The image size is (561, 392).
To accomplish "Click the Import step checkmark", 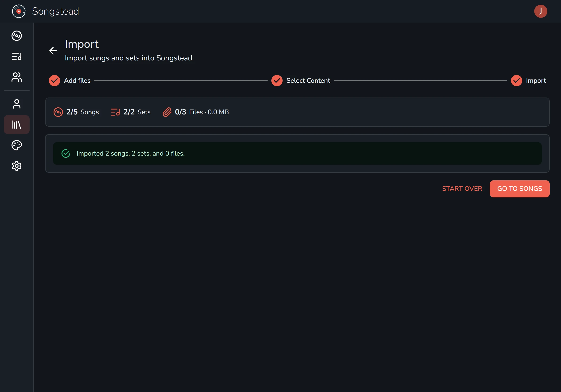I will 517,81.
